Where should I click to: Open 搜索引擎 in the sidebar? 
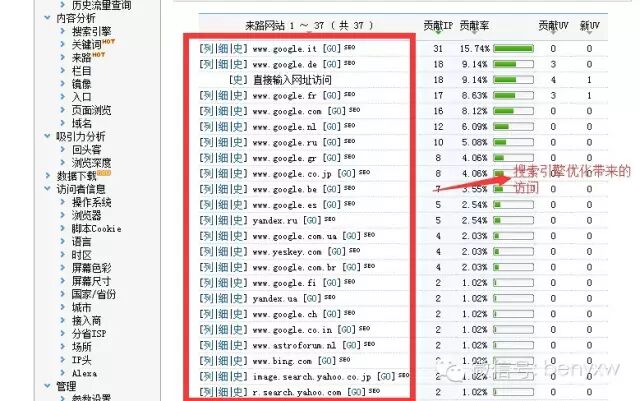pos(91,31)
